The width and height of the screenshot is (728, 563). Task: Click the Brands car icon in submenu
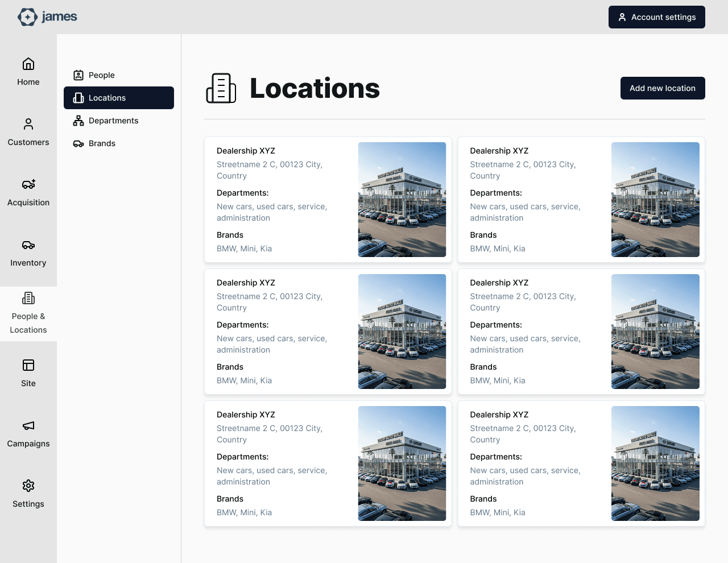pos(78,143)
